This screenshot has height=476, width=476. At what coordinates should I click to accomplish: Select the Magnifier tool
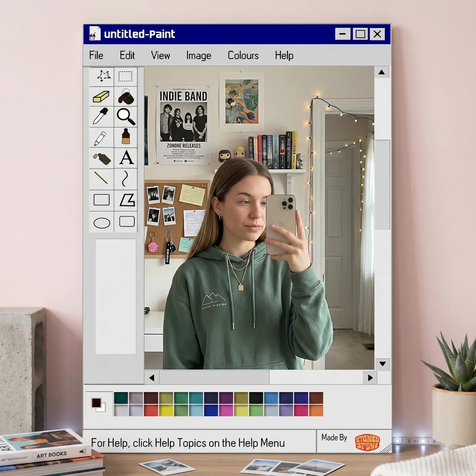126,117
